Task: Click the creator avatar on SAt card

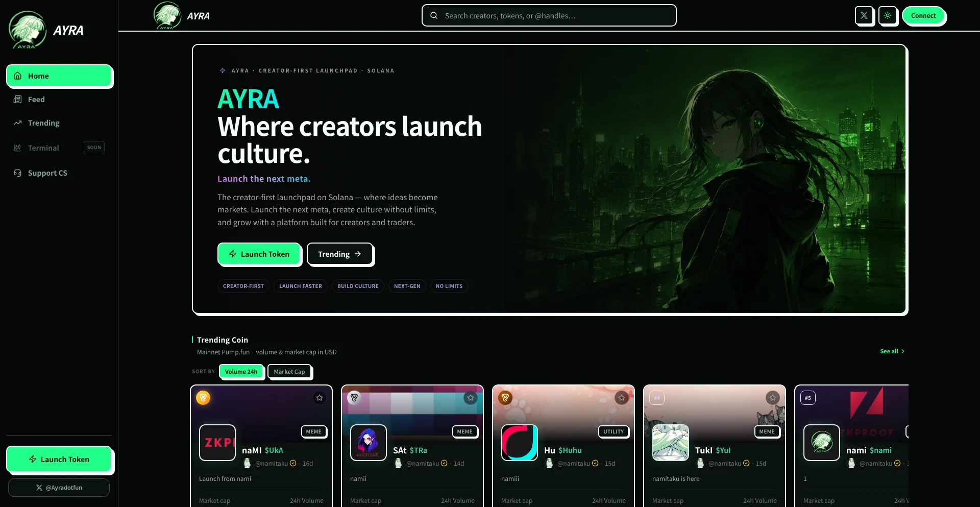Action: pyautogui.click(x=399, y=463)
